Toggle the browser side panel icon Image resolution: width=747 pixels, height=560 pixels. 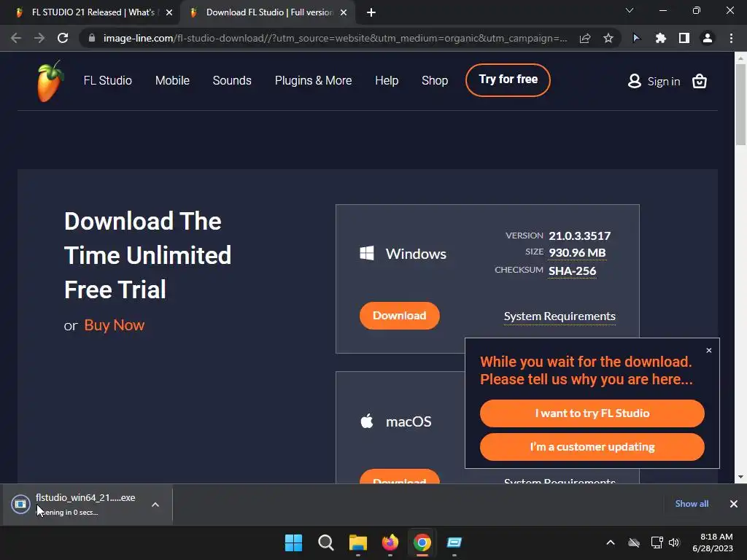(x=684, y=38)
